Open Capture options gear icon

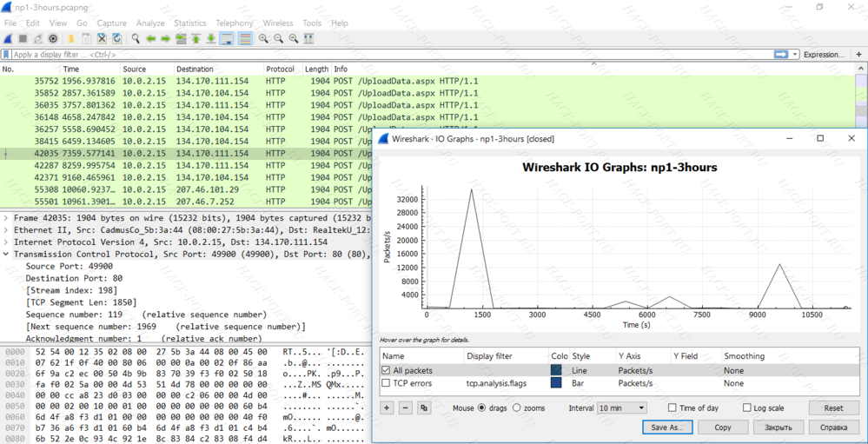(53, 39)
